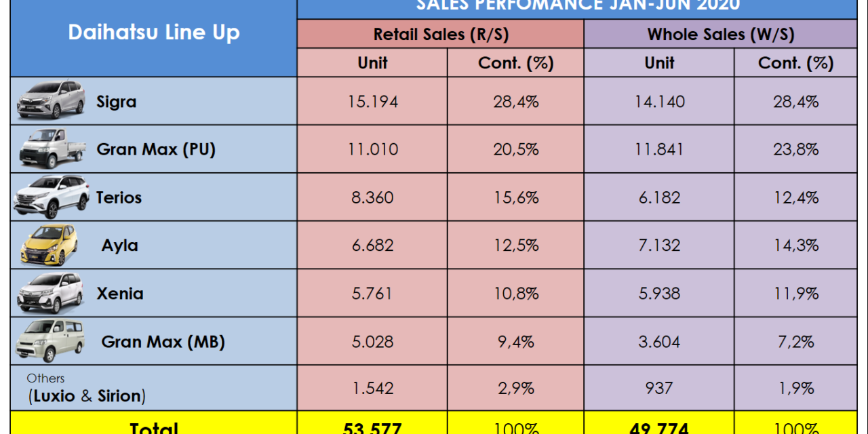Select the white Terios SUV image

[52, 197]
